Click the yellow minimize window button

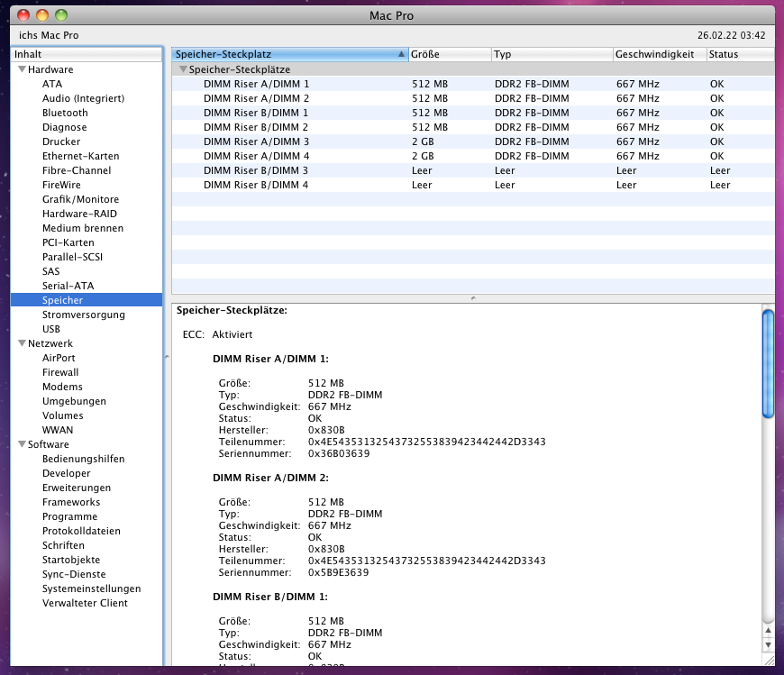point(42,15)
